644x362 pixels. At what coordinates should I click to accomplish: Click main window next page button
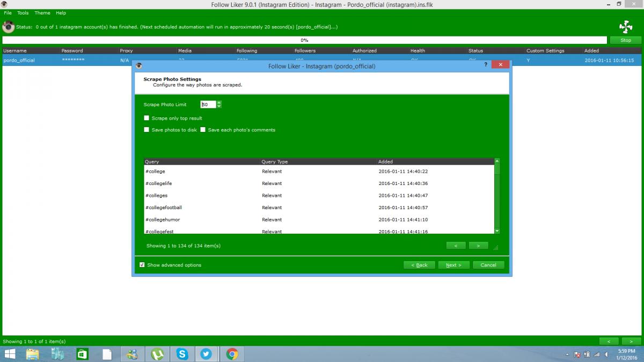(x=631, y=341)
